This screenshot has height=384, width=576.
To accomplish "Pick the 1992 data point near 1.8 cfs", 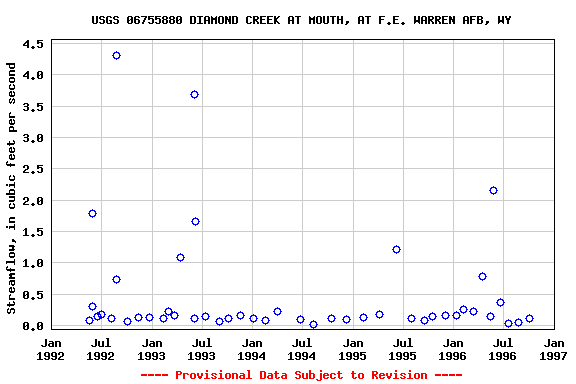I will tap(93, 213).
